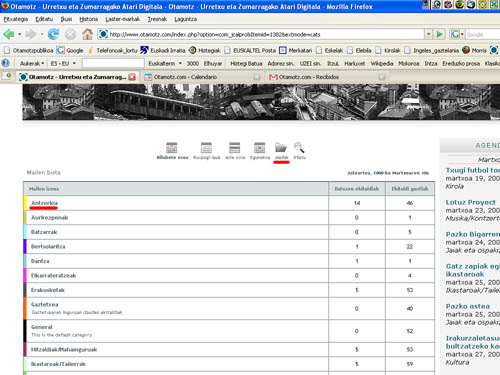This screenshot has height=375, width=500.
Task: Open the Telefonoak_lortu bookmark
Action: pyautogui.click(x=113, y=50)
